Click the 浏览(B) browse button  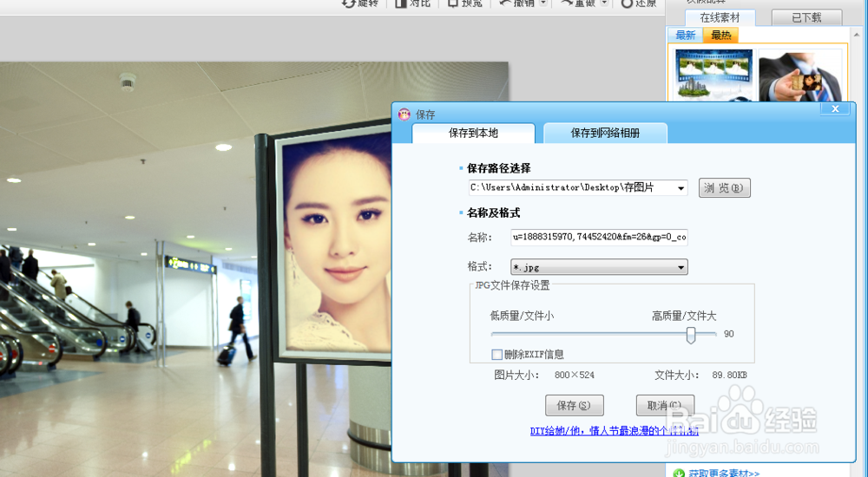coord(724,188)
